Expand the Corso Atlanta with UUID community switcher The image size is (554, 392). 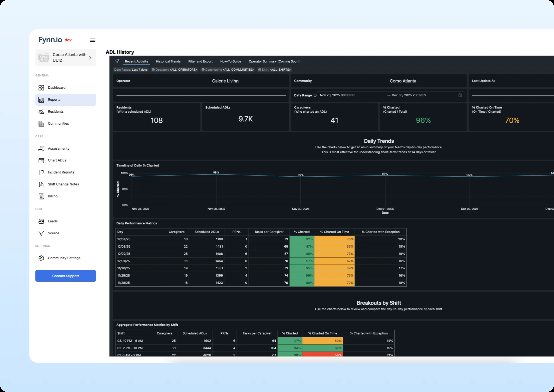tap(65, 58)
